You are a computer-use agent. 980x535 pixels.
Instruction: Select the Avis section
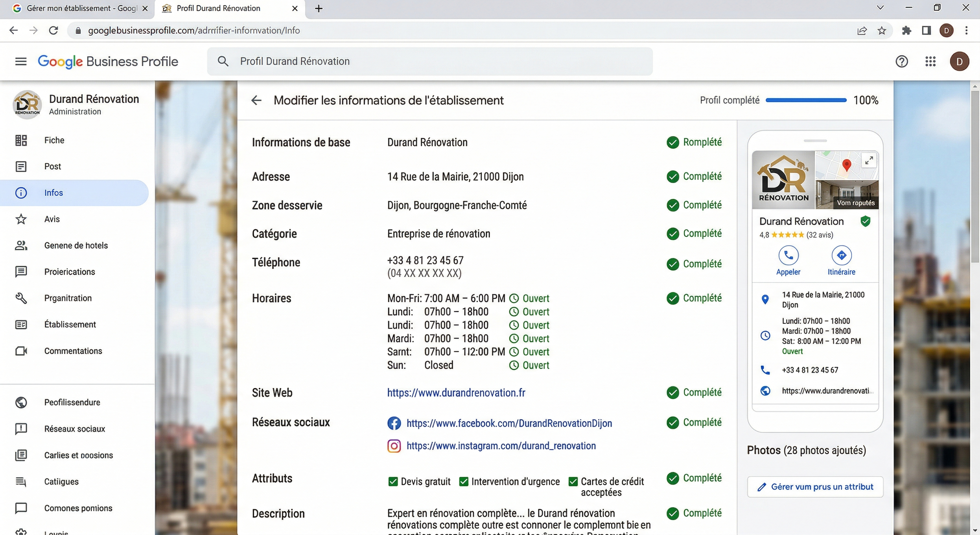pyautogui.click(x=52, y=219)
